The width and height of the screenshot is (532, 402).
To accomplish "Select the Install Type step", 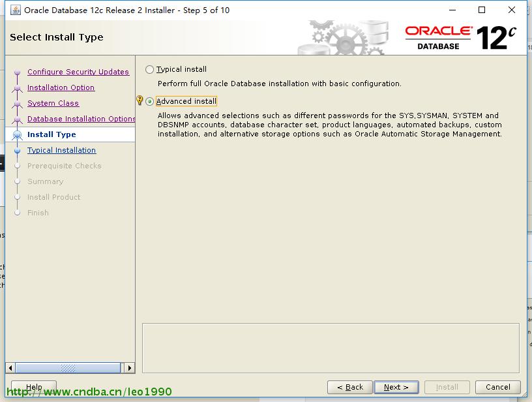I will [x=52, y=134].
